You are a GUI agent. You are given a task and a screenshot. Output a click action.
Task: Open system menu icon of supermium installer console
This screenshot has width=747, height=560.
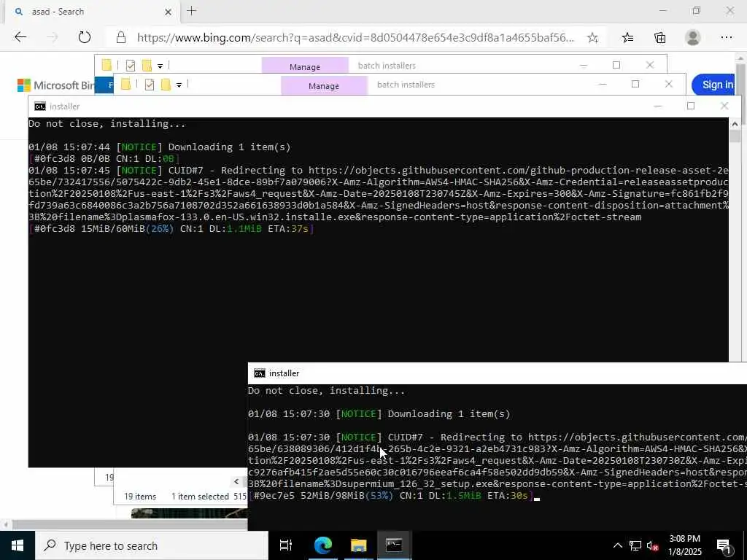point(260,373)
